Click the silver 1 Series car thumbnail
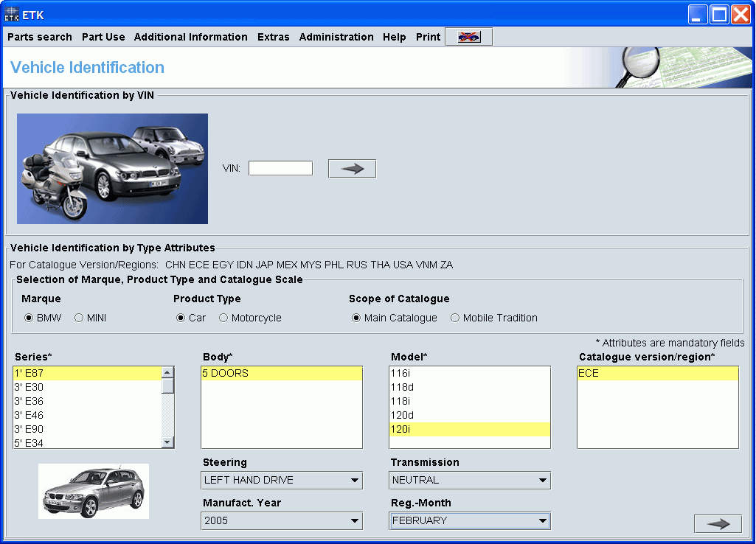 [93, 491]
